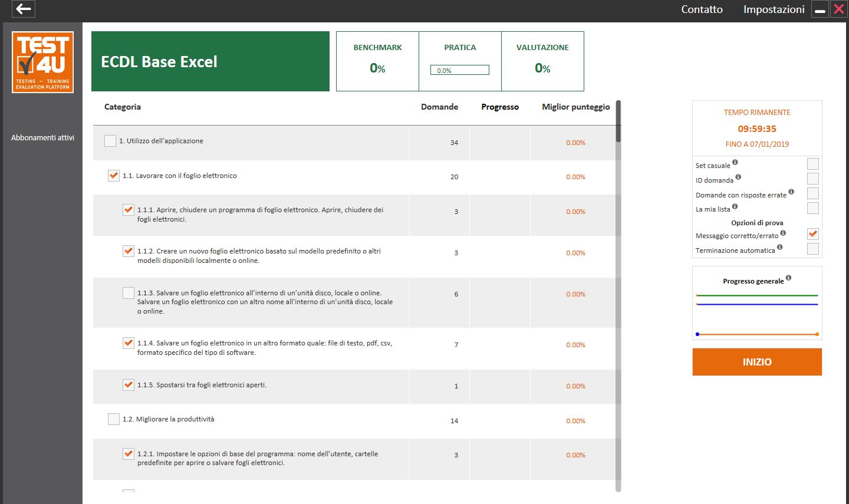The height and width of the screenshot is (504, 849).
Task: Click the 0.00% score for 1.2.1
Action: point(575,455)
